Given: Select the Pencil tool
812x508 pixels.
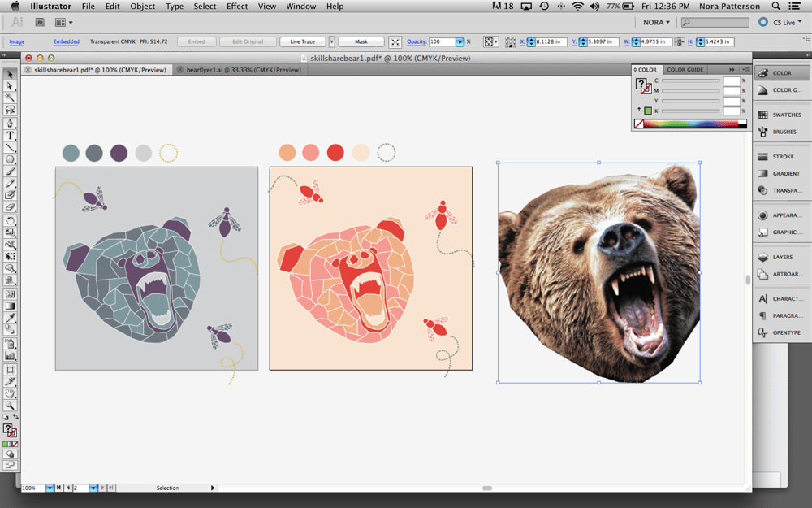Looking at the screenshot, I should pos(10,184).
